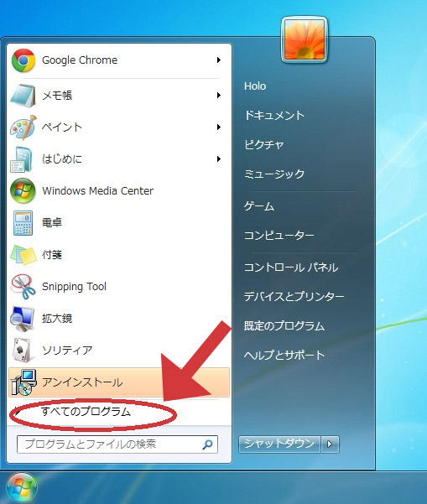Viewport: 427px width, 504px height.
Task: Click the プログラムとファイルの検索 search box
Action: pyautogui.click(x=117, y=444)
